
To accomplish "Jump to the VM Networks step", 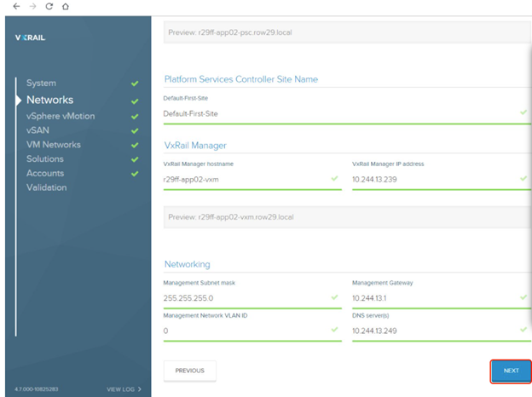I will tap(54, 145).
